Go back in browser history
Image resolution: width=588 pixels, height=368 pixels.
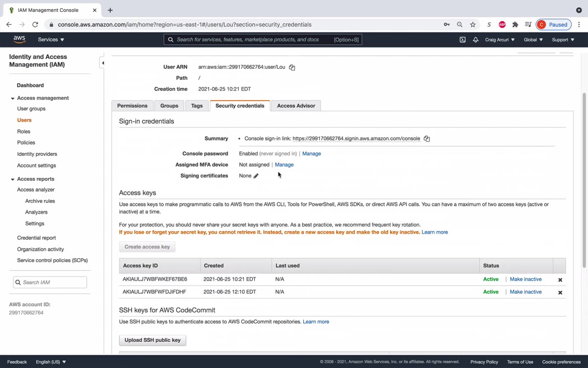coord(9,25)
